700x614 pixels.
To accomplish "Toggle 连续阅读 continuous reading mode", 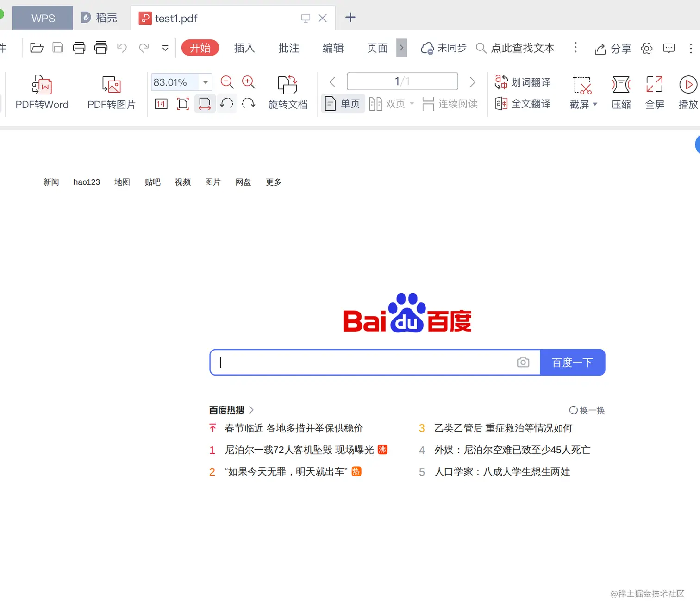I will pos(450,104).
